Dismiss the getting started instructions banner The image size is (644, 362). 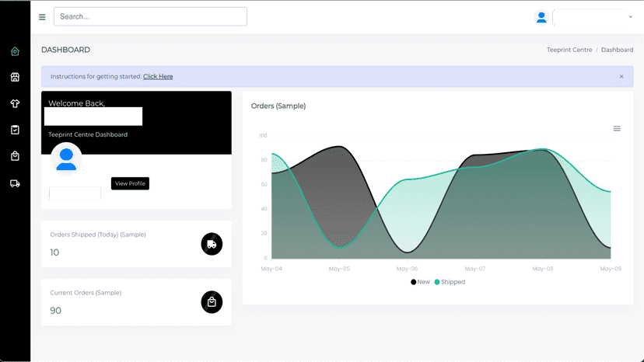tap(621, 76)
